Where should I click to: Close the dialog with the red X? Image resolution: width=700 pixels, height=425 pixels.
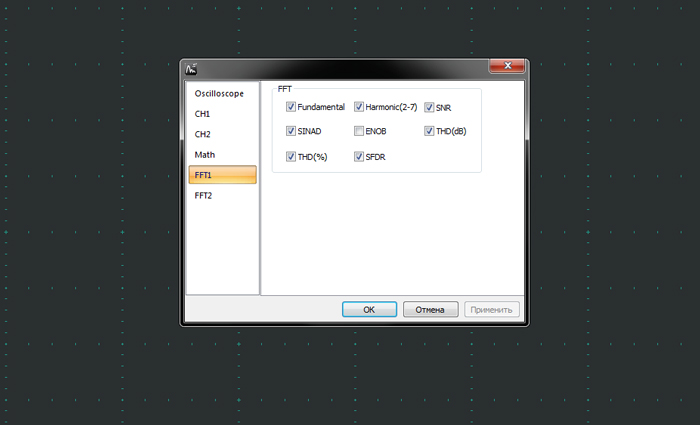click(507, 66)
